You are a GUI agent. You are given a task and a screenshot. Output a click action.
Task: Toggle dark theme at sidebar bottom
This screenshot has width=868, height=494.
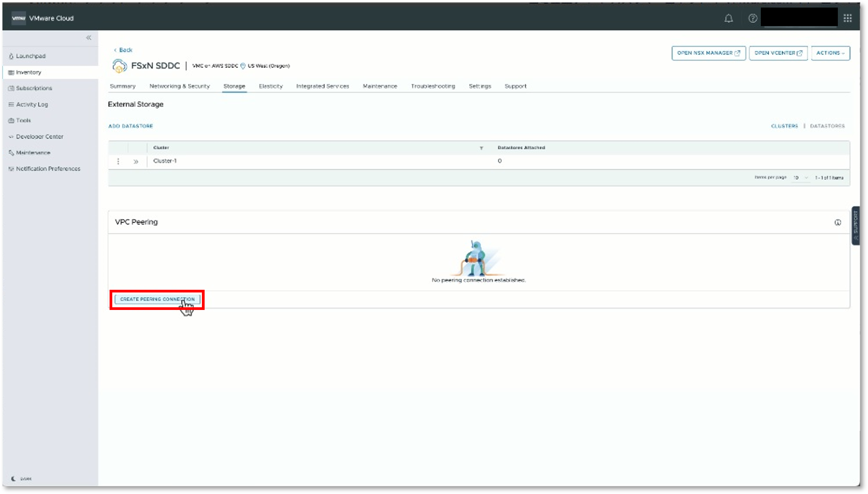21,479
